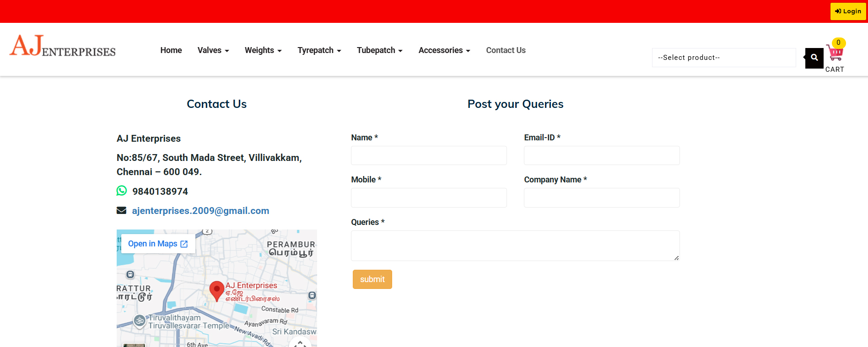This screenshot has height=347, width=868.
Task: Click the Mobile input field
Action: [429, 198]
